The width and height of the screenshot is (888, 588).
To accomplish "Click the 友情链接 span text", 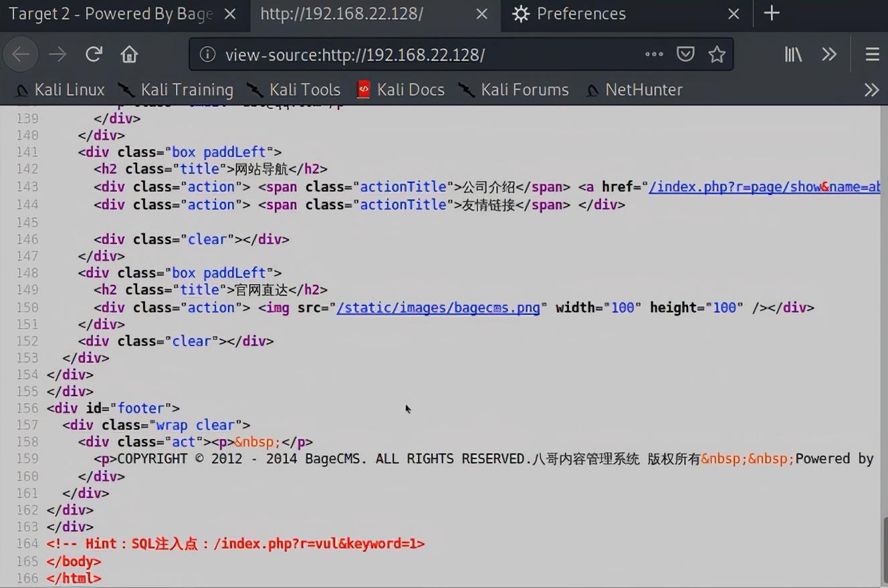I will click(x=488, y=204).
